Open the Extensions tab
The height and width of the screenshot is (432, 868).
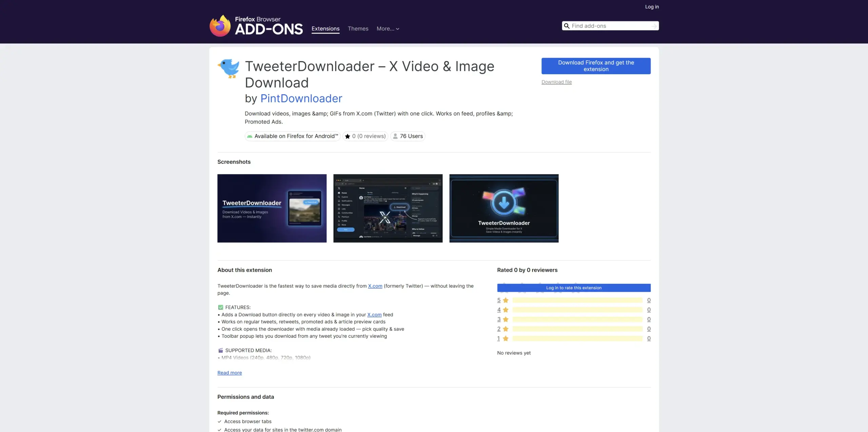[325, 29]
